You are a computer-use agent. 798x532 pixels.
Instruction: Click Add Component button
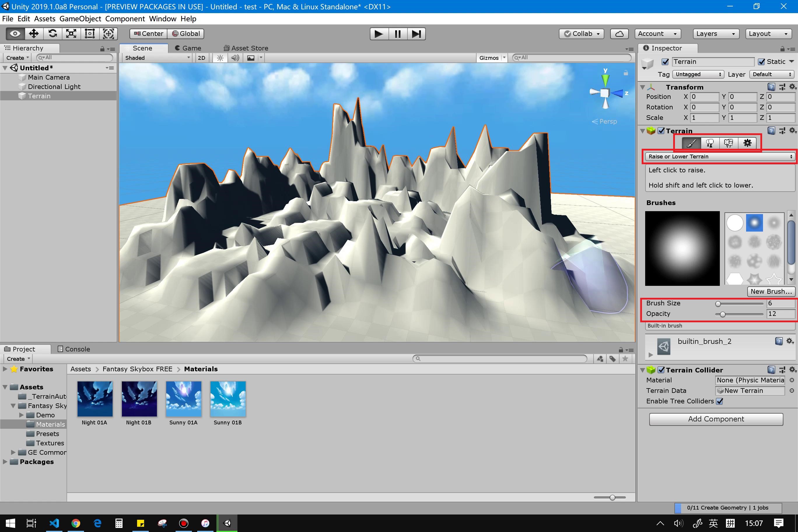coord(716,419)
